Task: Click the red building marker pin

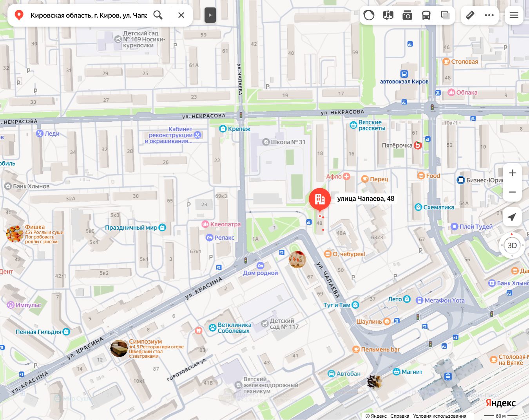Action: pyautogui.click(x=320, y=200)
